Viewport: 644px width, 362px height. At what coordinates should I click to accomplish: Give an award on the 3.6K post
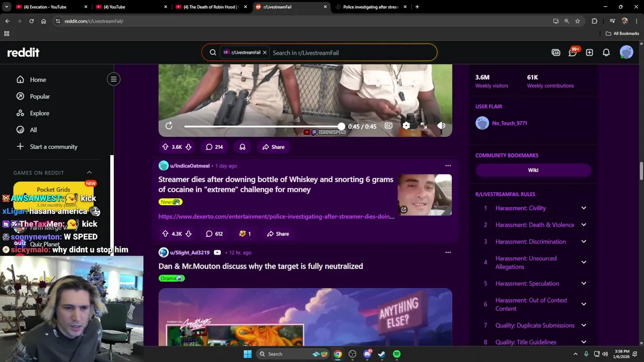tap(243, 147)
